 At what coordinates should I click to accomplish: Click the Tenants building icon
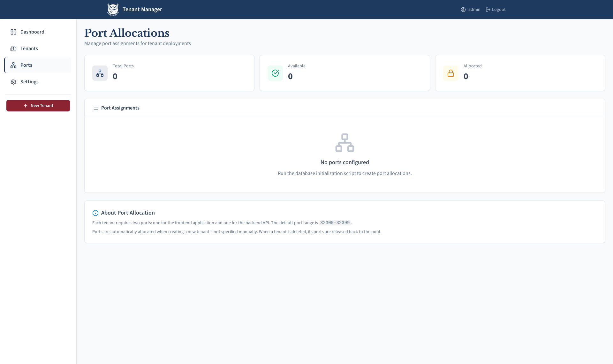tap(13, 49)
